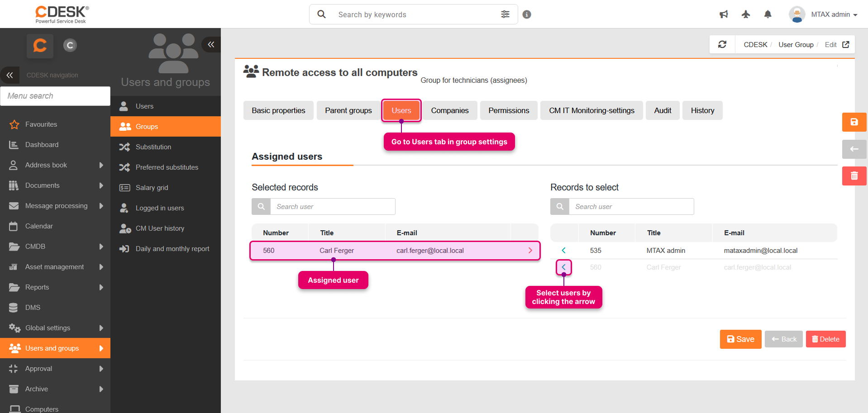Click the airplane icon in top bar

(746, 14)
